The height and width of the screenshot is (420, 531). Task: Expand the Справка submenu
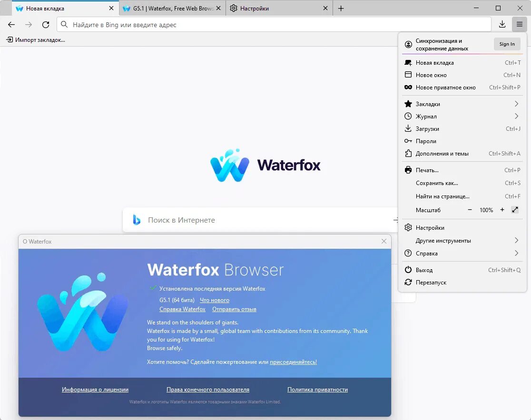(462, 253)
